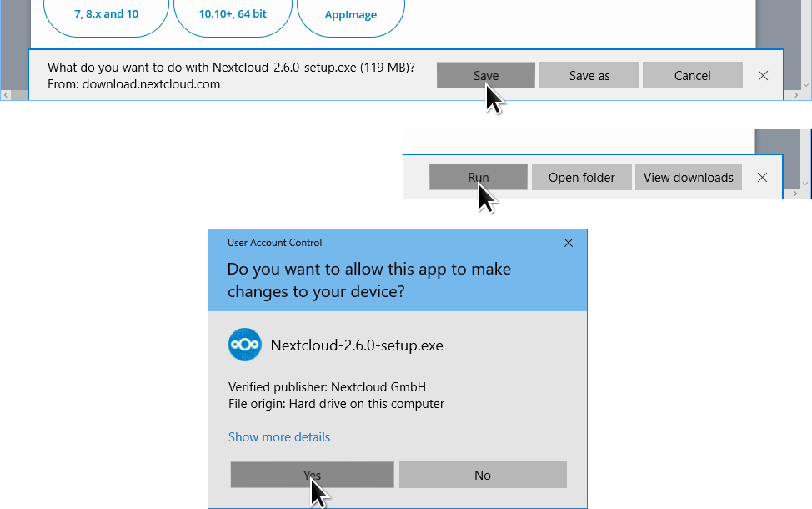This screenshot has height=509, width=812.
Task: Close the User Account Control dialog
Action: coord(569,243)
